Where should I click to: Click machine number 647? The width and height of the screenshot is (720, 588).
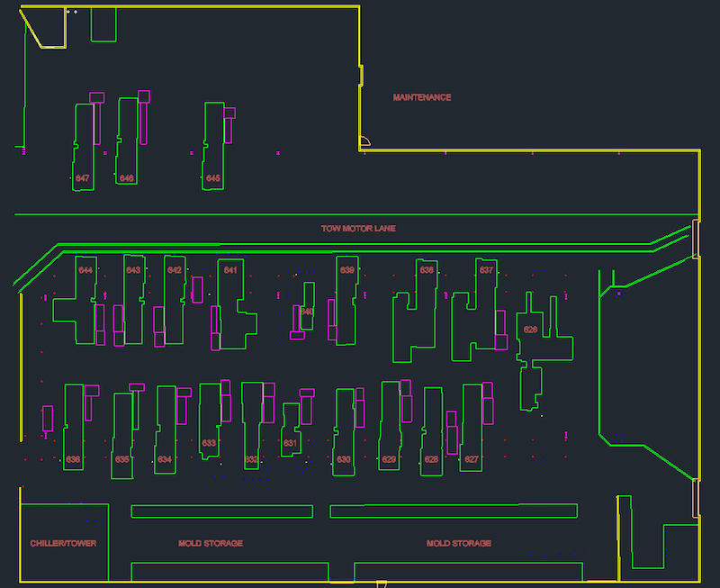tap(83, 179)
